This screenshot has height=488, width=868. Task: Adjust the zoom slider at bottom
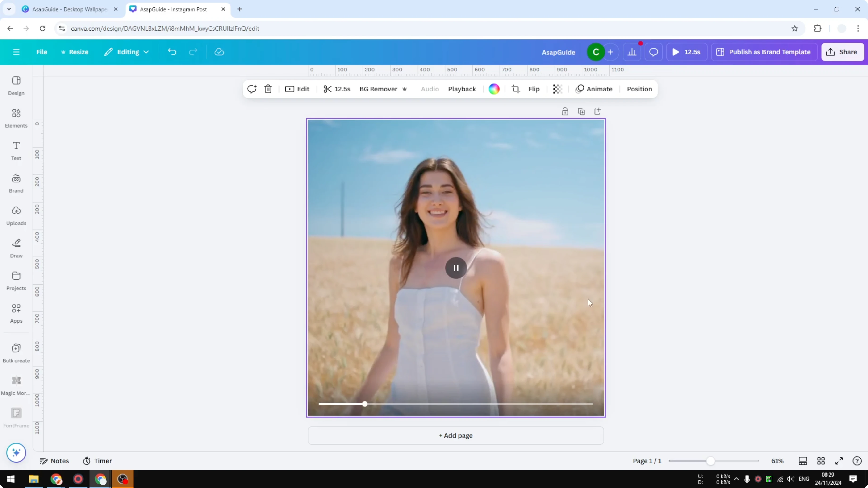711,461
